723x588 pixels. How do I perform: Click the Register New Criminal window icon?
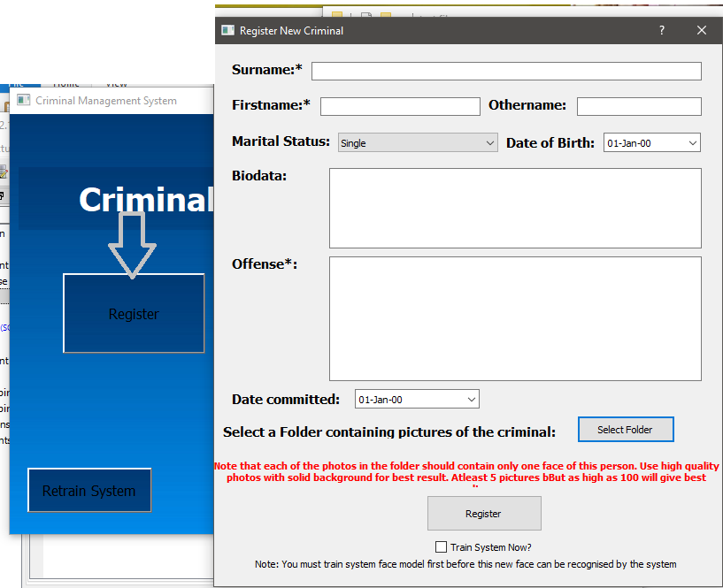(227, 30)
